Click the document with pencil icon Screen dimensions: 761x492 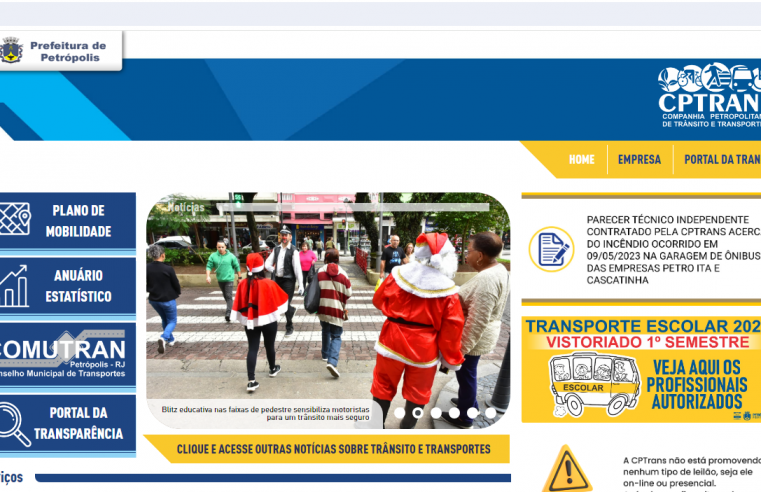point(551,249)
